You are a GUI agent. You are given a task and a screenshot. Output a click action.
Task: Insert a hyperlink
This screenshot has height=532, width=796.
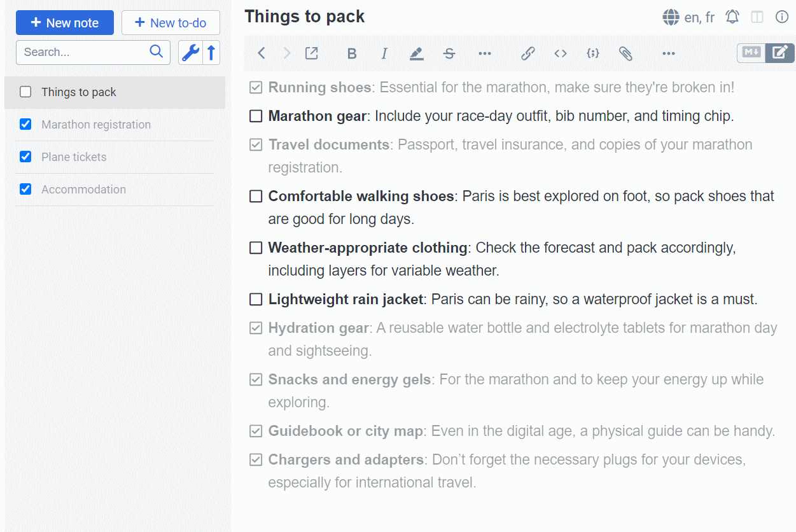pyautogui.click(x=527, y=54)
